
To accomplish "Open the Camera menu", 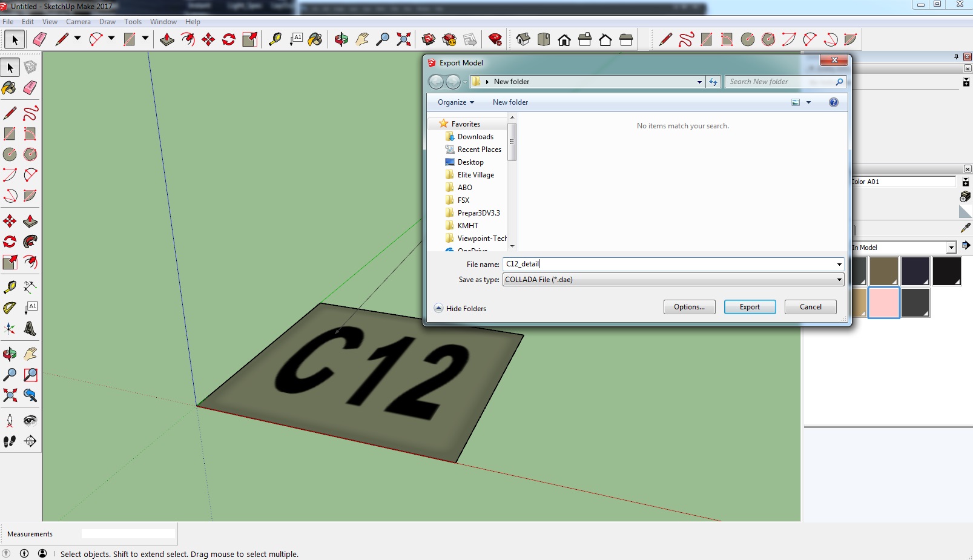I will click(78, 22).
